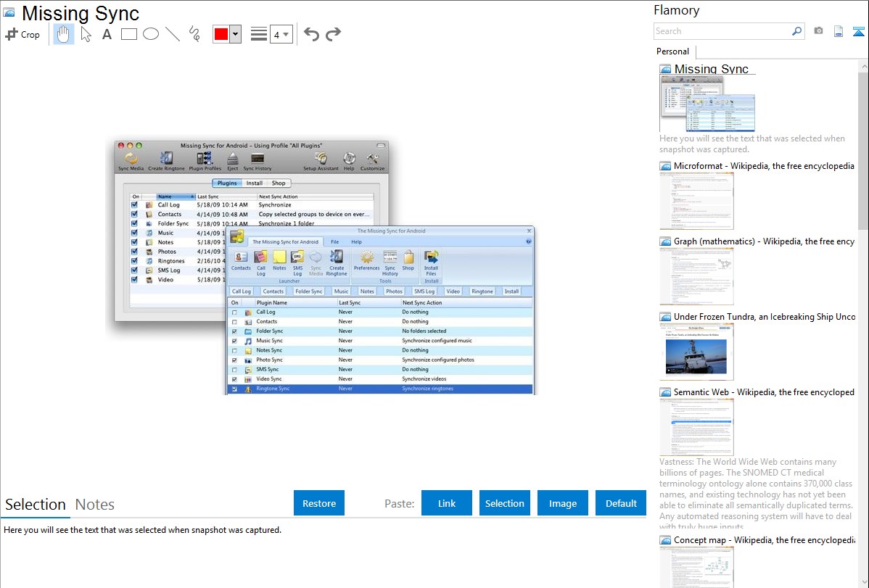
Task: Paste as Image
Action: pyautogui.click(x=562, y=503)
